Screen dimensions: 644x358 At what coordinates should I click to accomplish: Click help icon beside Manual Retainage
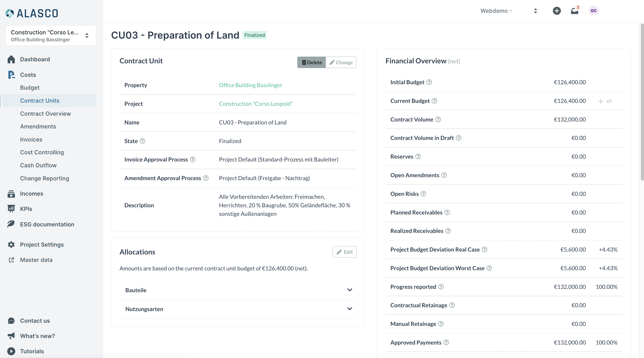click(441, 324)
